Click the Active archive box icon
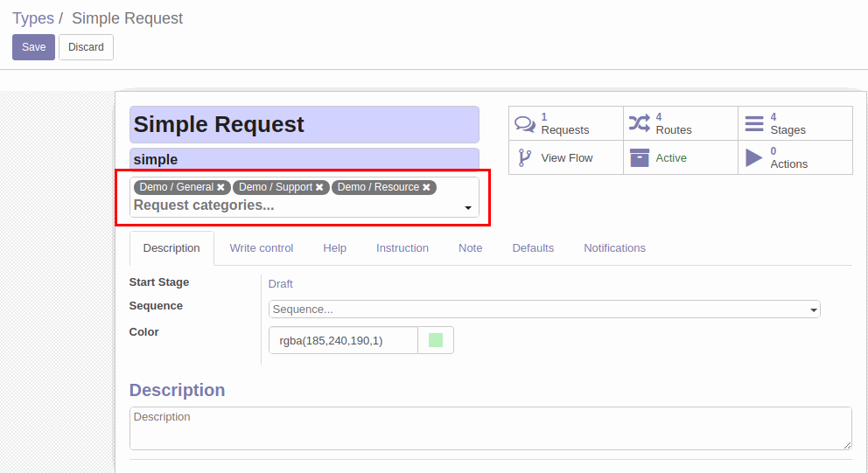 tap(640, 157)
